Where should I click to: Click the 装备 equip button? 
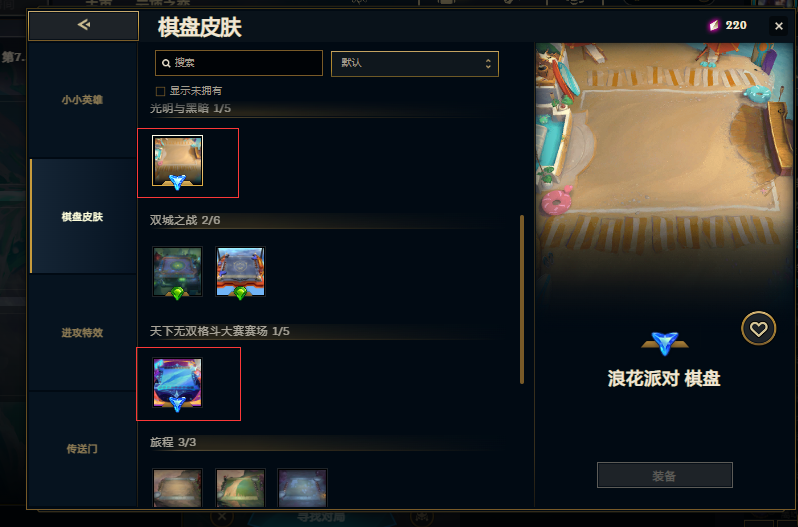tap(665, 475)
